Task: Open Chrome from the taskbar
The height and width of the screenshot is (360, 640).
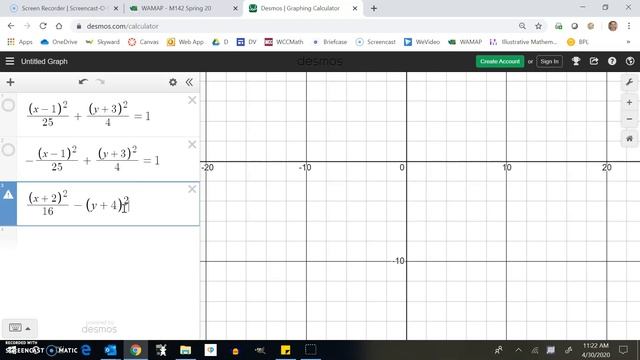Action: coord(136,350)
